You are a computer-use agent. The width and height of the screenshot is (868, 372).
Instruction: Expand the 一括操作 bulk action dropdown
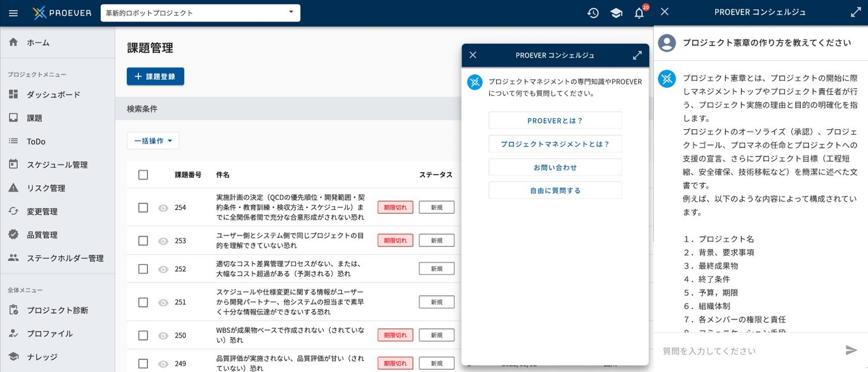[153, 141]
